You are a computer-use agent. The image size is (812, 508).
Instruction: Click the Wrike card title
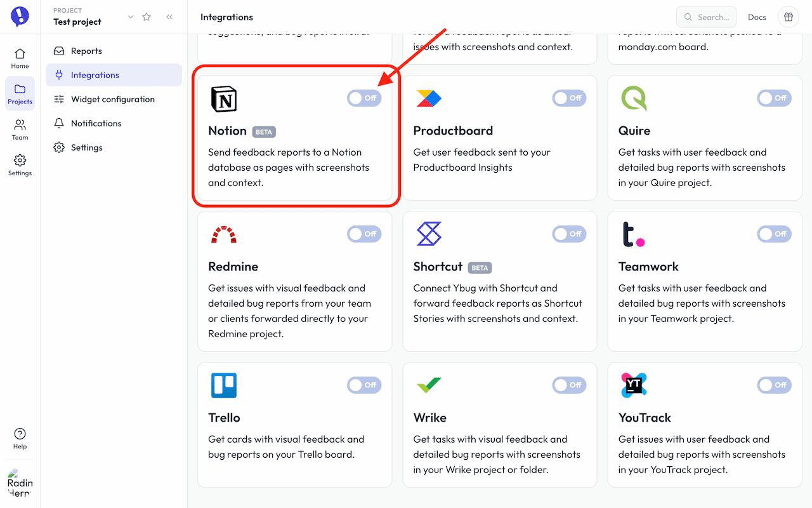(x=430, y=418)
